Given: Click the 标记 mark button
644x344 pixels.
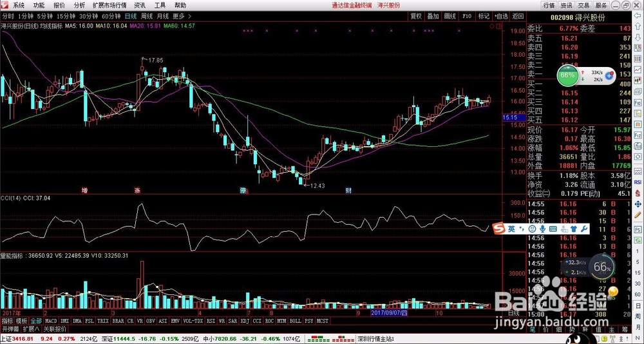Looking at the screenshot, I should (484, 17).
